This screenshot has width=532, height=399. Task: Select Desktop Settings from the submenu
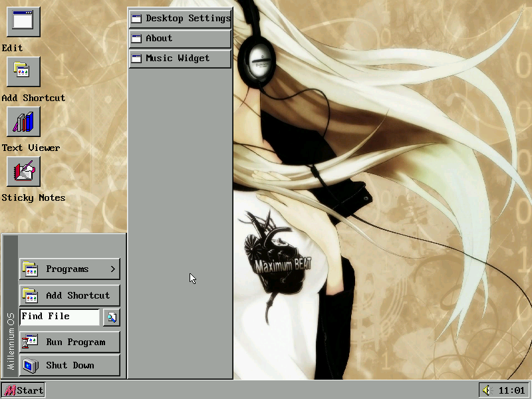point(180,19)
